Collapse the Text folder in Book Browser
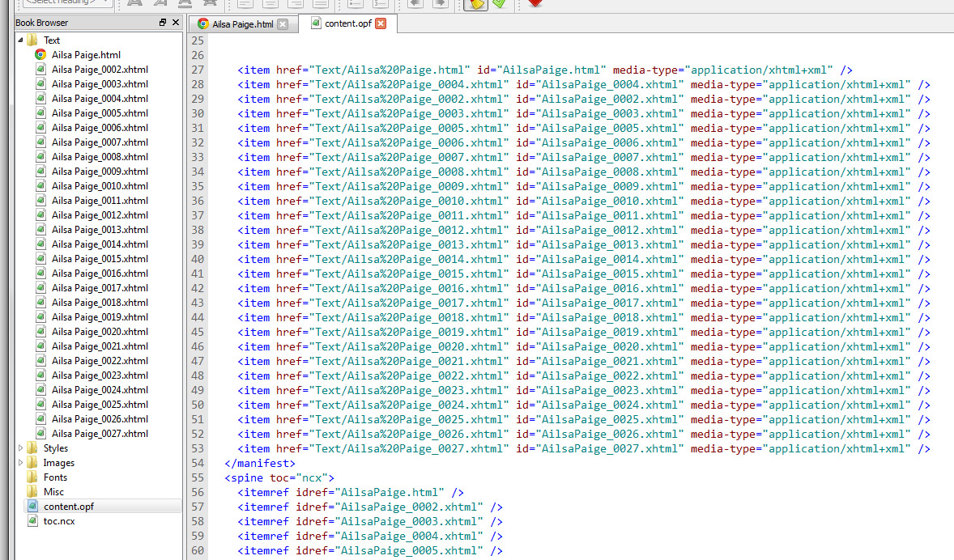Screen dimensions: 954x560 [x=20, y=40]
